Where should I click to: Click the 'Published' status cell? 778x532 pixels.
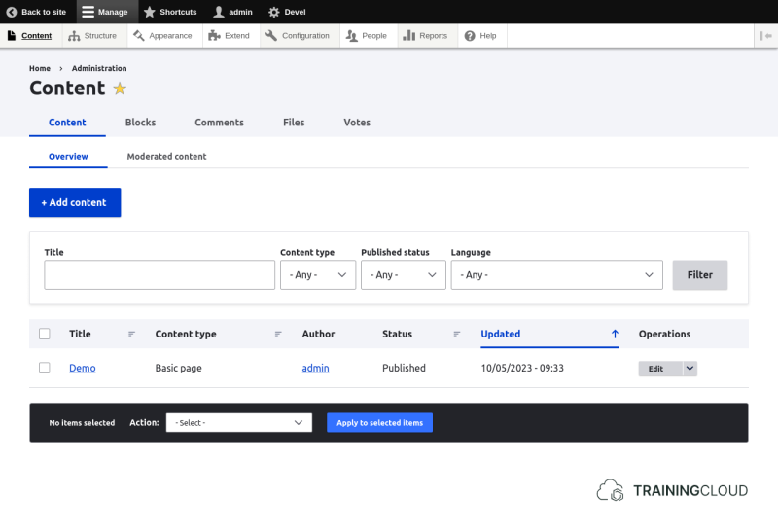pyautogui.click(x=404, y=368)
